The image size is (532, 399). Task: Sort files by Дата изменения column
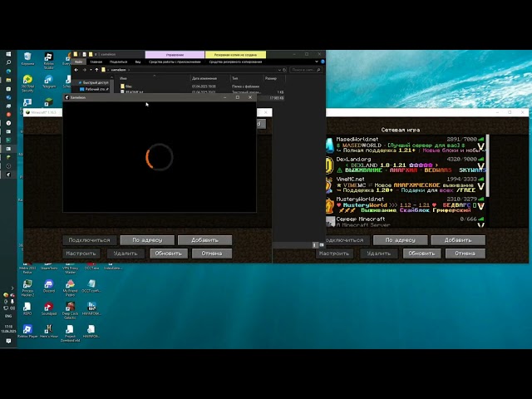210,78
